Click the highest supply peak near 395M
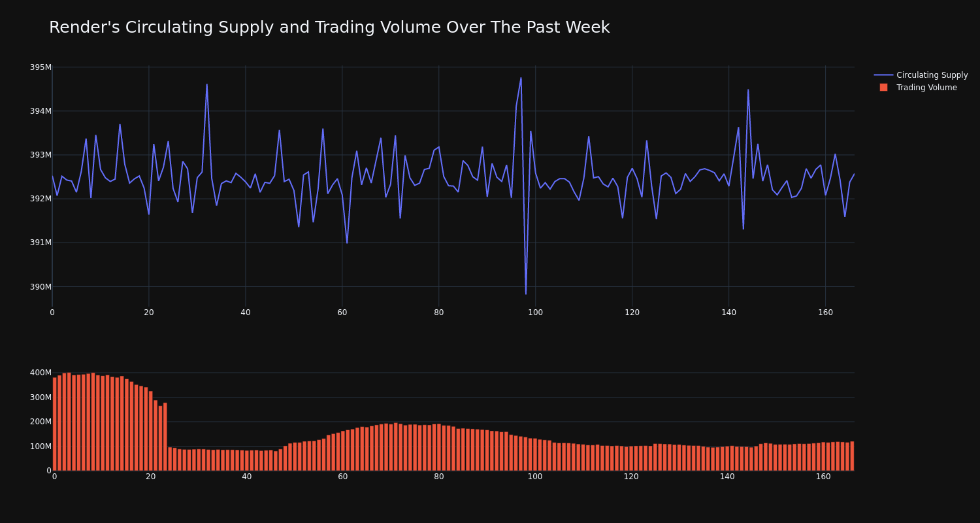This screenshot has width=980, height=523. click(521, 78)
